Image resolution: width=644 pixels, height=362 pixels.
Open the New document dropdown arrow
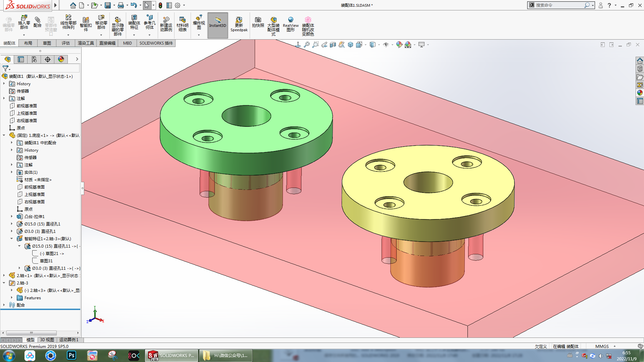click(x=88, y=5)
